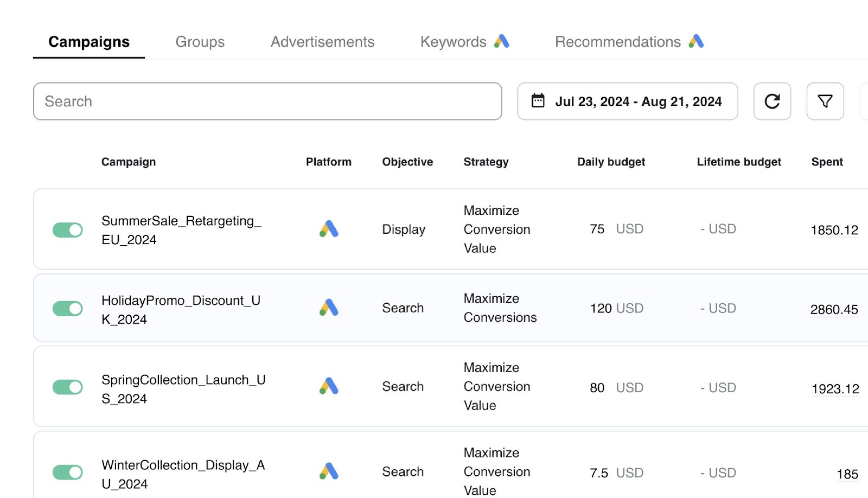Sort by Lifetime budget column header

[x=739, y=162]
